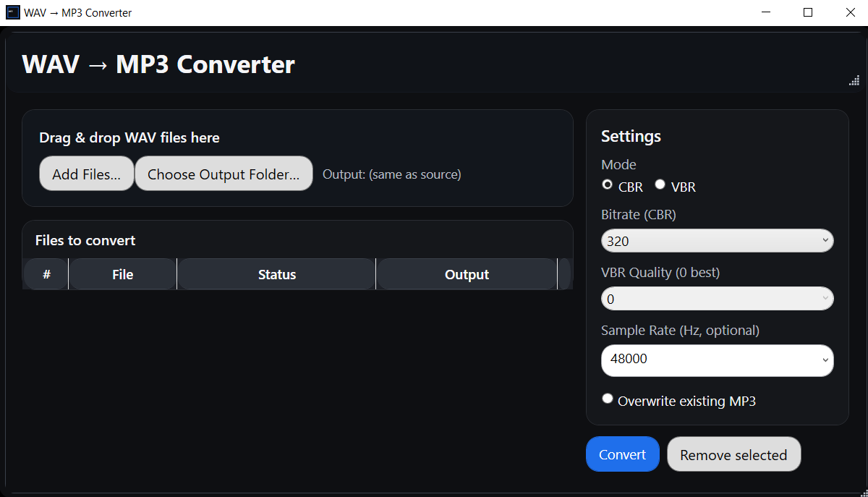Click the resize grip below the header
The height and width of the screenshot is (497, 868).
pos(854,80)
